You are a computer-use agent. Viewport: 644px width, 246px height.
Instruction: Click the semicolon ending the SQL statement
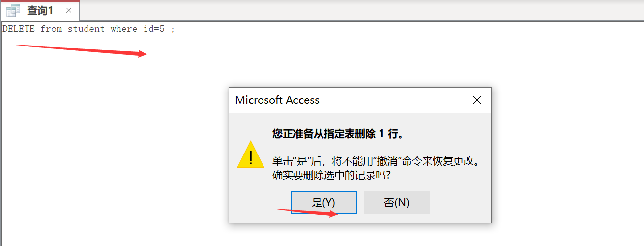pyautogui.click(x=173, y=30)
